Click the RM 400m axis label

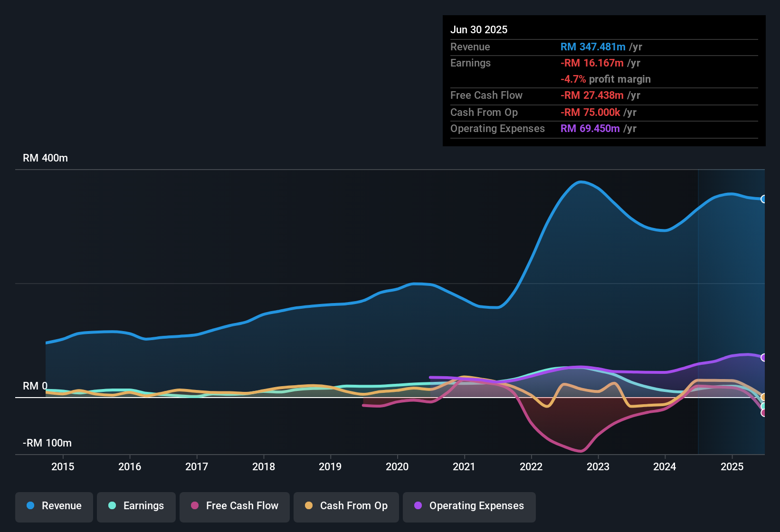[x=45, y=158]
